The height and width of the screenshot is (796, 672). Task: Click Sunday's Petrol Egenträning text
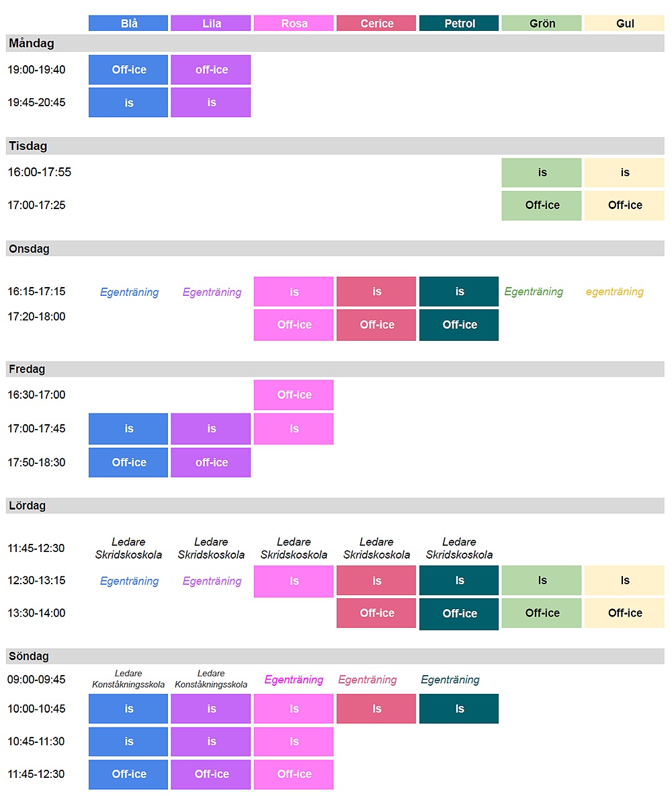coord(450,680)
